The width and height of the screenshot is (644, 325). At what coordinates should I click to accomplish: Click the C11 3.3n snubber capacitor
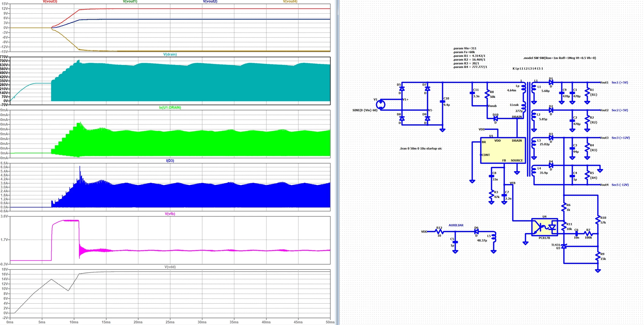click(472, 93)
